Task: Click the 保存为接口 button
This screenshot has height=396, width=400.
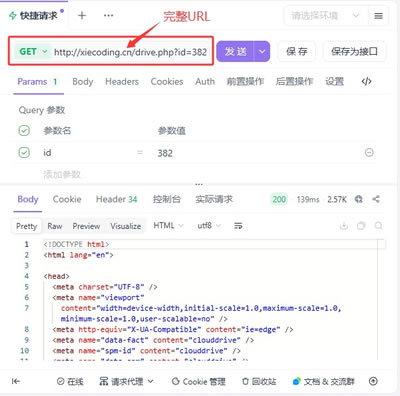Action: pos(354,52)
